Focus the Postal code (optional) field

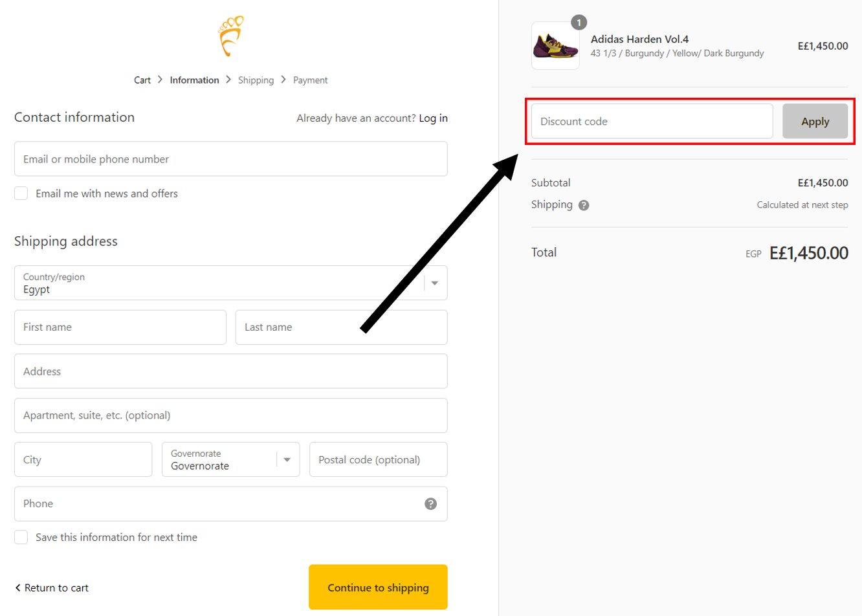[x=379, y=459]
